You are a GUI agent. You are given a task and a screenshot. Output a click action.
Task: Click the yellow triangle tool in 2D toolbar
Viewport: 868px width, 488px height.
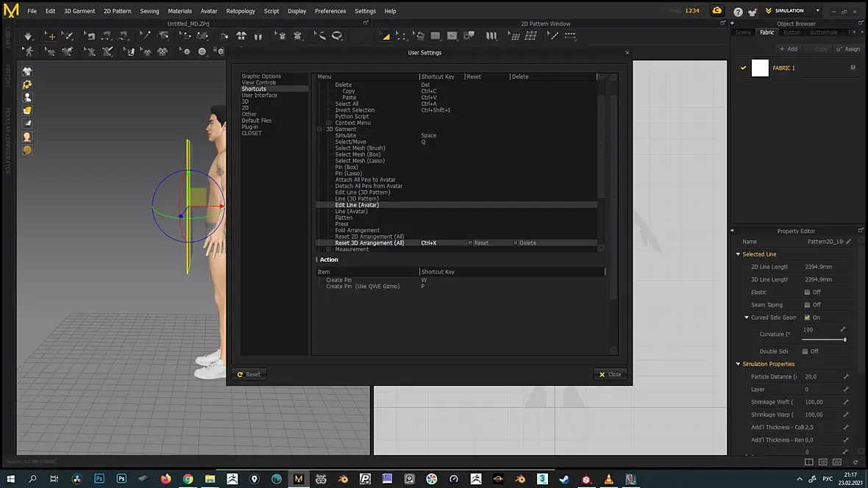385,36
